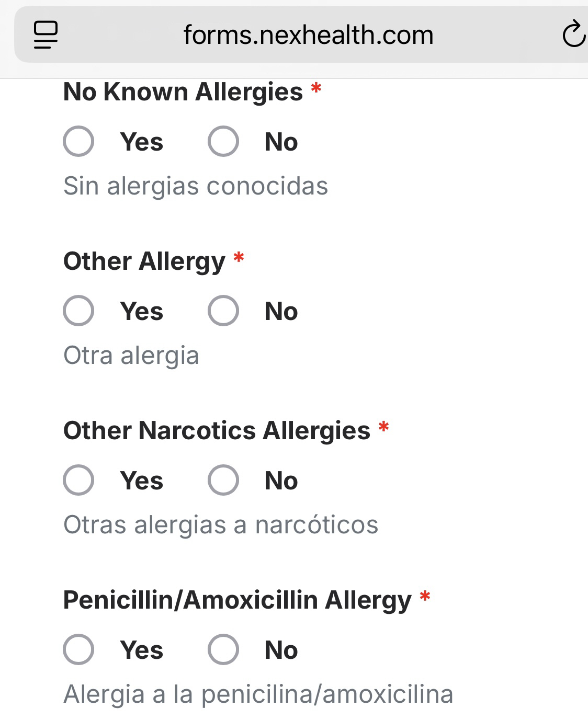Choose Yes for Other Allergy

[78, 311]
